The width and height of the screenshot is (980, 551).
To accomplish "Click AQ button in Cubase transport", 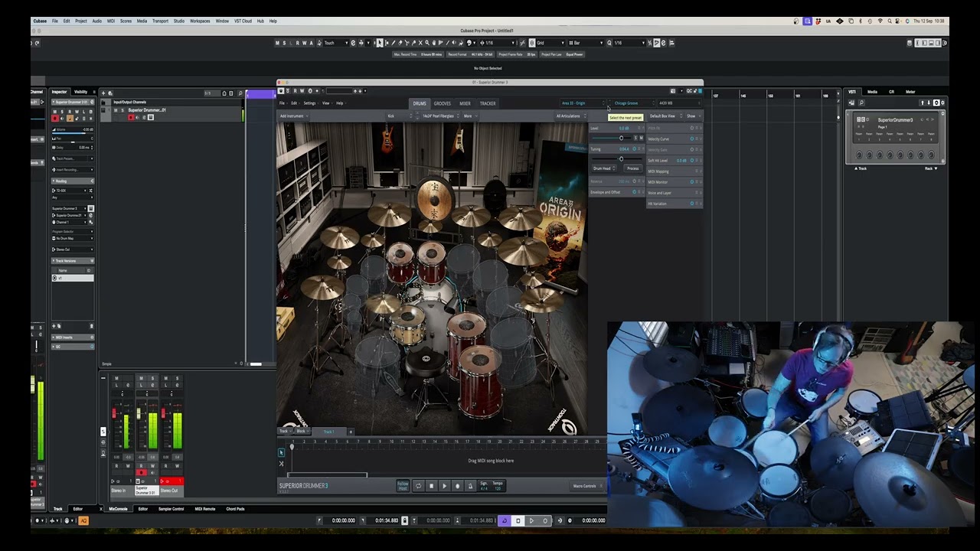I will pyautogui.click(x=83, y=520).
